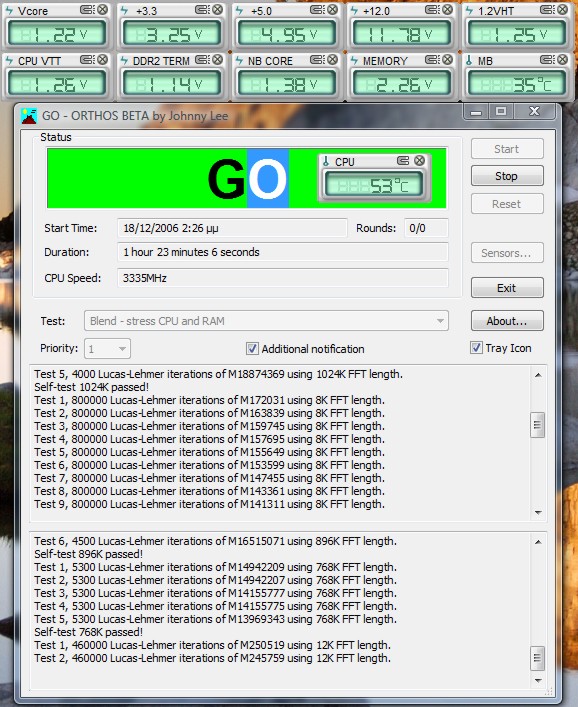The image size is (578, 707).
Task: Open settings icon on CPU temperature widget
Action: [404, 161]
